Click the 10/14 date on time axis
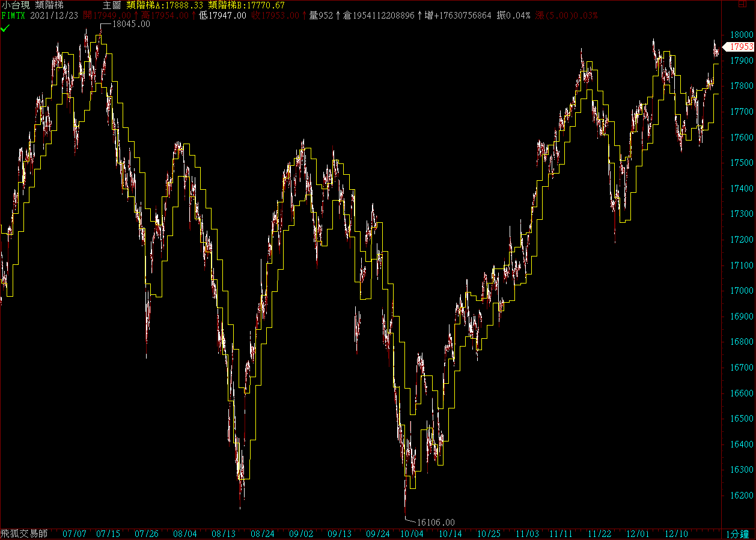756x540 pixels. 450,534
